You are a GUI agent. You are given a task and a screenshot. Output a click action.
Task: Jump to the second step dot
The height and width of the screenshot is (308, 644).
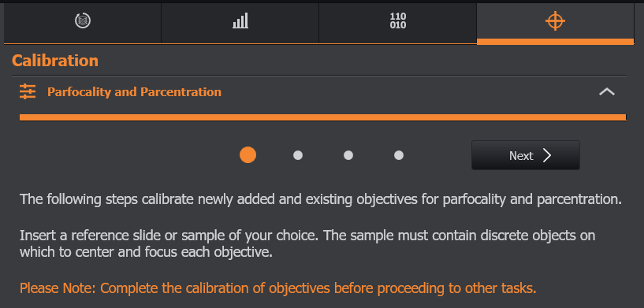click(298, 155)
